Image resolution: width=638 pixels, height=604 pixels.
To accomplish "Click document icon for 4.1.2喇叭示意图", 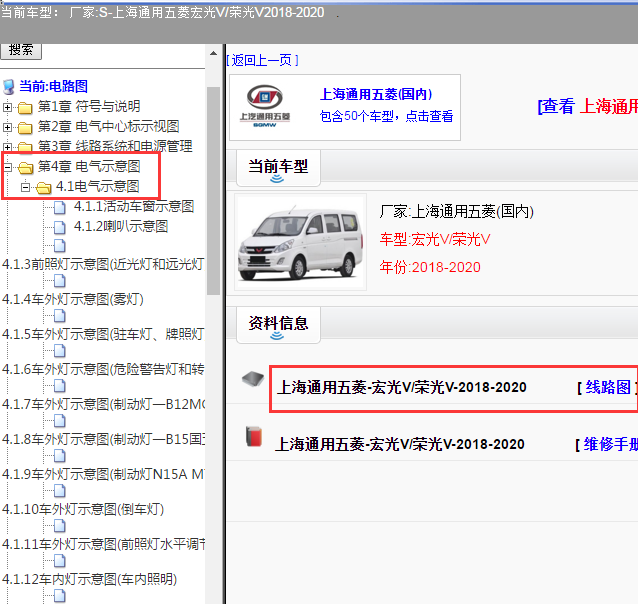I will [60, 227].
